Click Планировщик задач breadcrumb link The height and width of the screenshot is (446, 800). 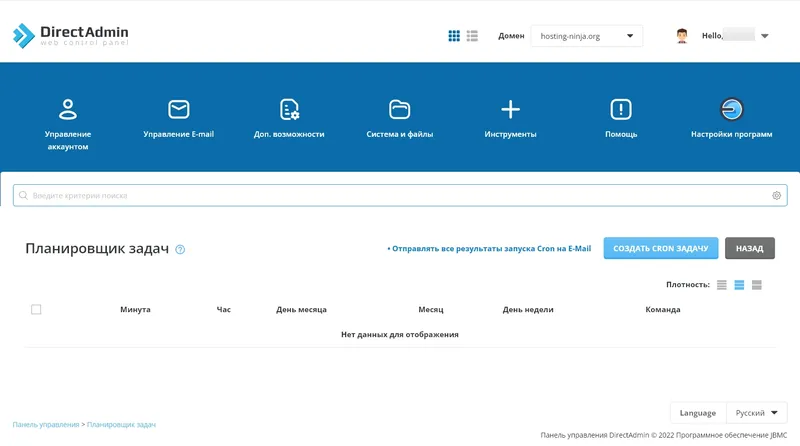point(121,425)
